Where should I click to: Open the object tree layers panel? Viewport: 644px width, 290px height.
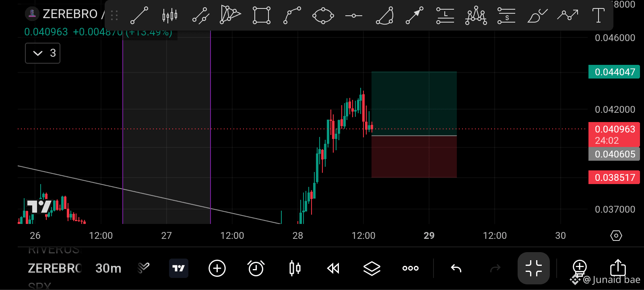[x=372, y=268]
